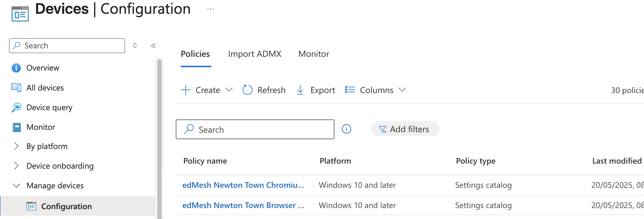Click the plus icon for Create
Image resolution: width=644 pixels, height=219 pixels.
186,90
